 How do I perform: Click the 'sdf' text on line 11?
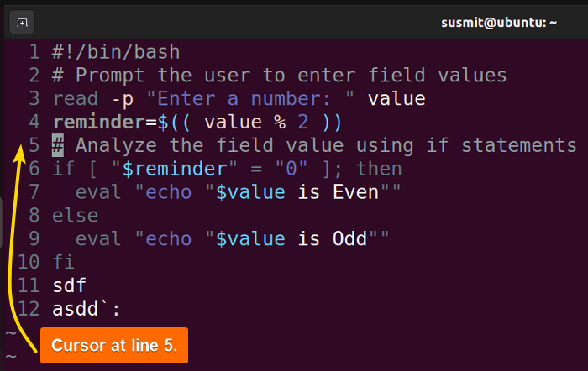pyautogui.click(x=70, y=285)
